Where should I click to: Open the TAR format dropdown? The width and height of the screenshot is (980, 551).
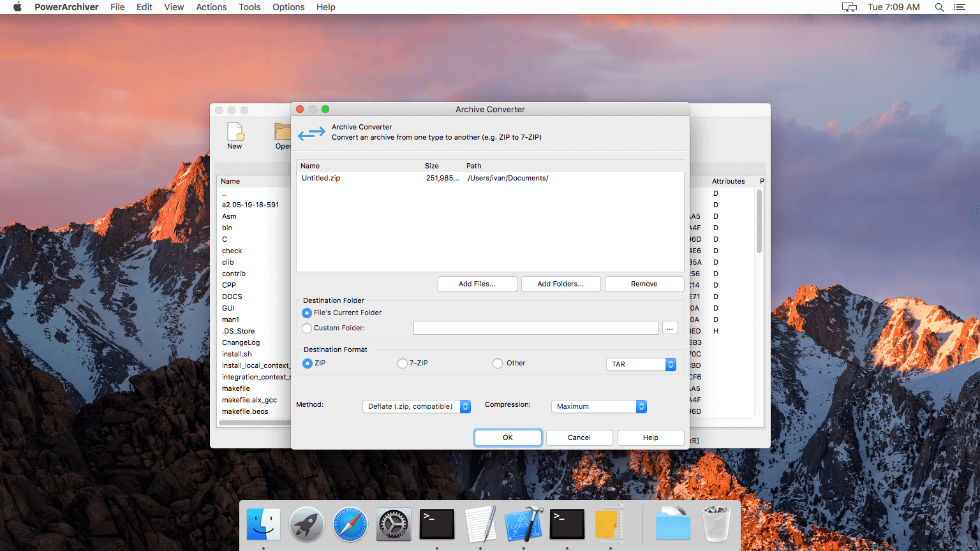[641, 364]
